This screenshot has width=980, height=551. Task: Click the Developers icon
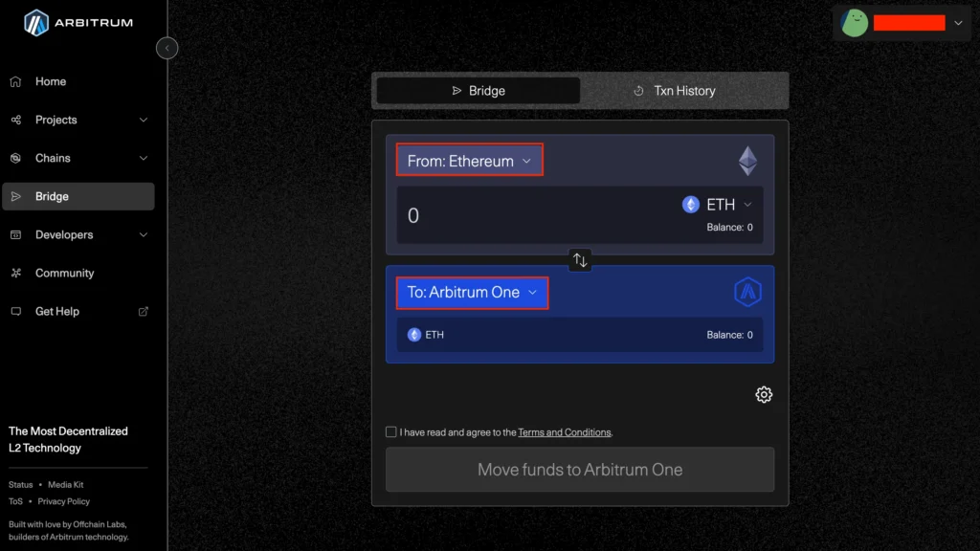[x=15, y=235]
